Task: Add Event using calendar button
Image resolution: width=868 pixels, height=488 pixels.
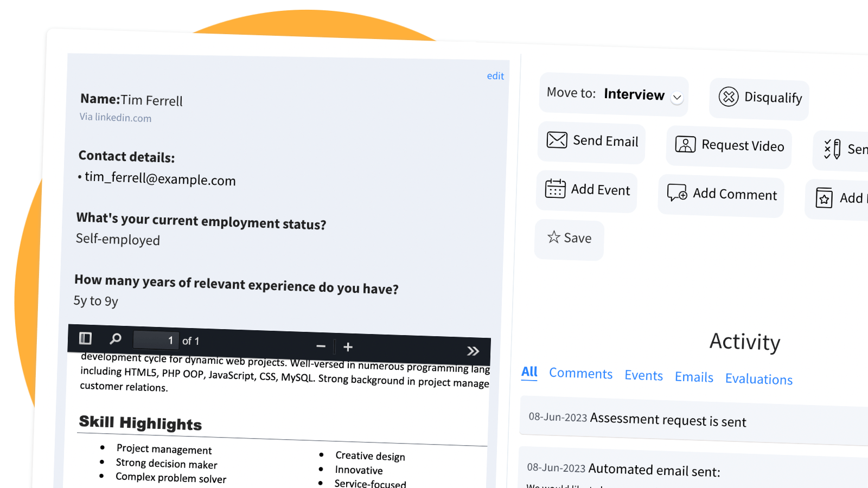Action: point(587,190)
